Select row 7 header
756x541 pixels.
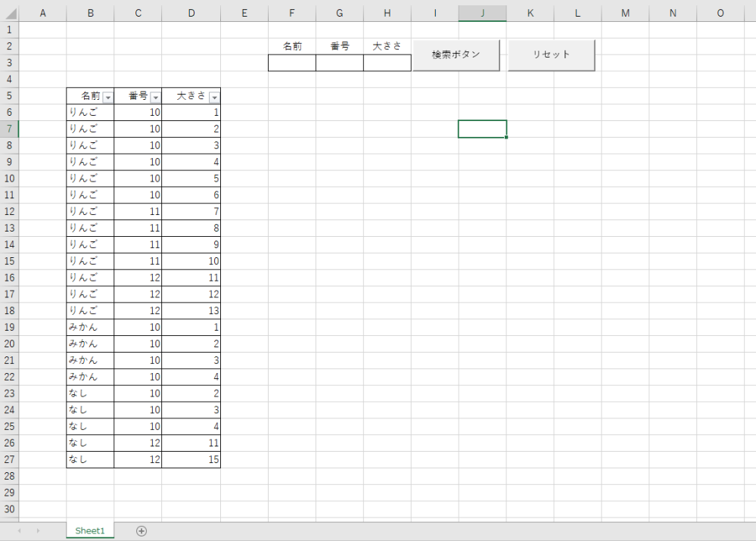[x=9, y=129]
